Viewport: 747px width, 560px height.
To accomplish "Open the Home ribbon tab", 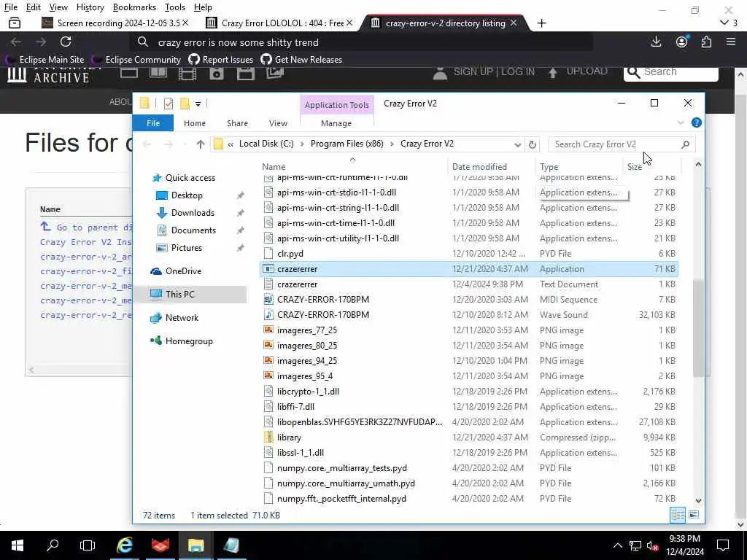I will (x=194, y=122).
